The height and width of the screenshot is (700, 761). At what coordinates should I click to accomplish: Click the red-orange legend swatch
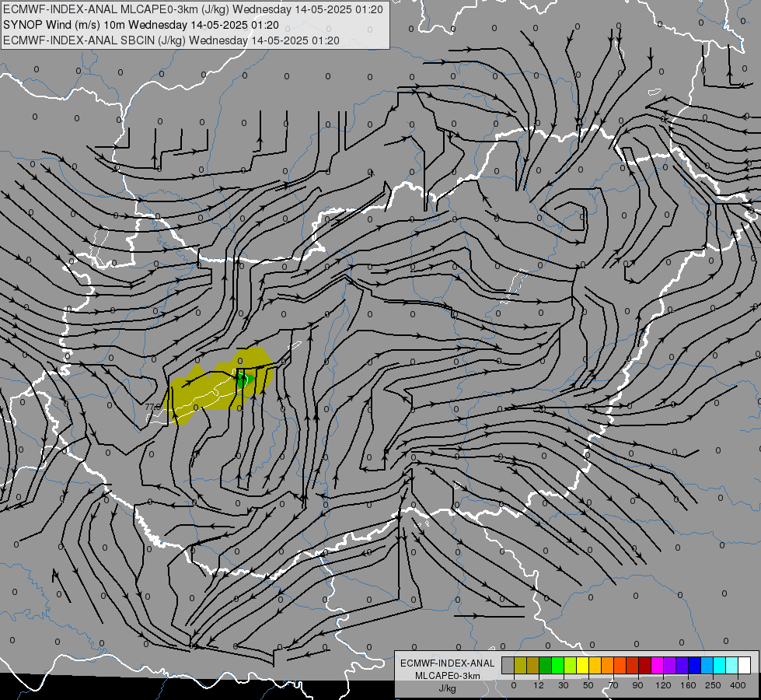(x=620, y=666)
